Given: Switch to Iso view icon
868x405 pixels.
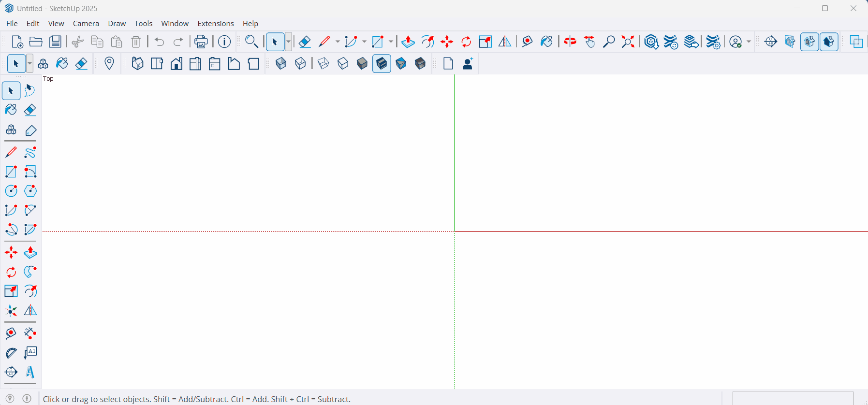Looking at the screenshot, I should tap(137, 64).
